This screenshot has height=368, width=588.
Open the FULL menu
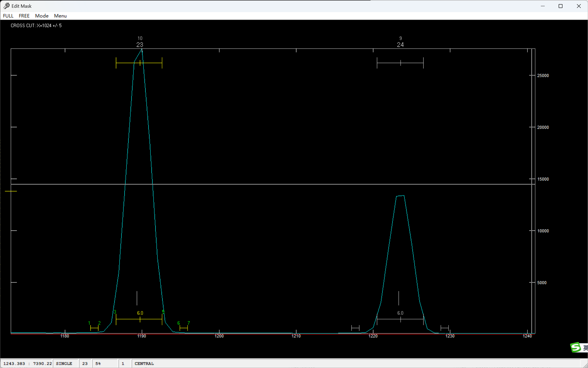pyautogui.click(x=8, y=16)
